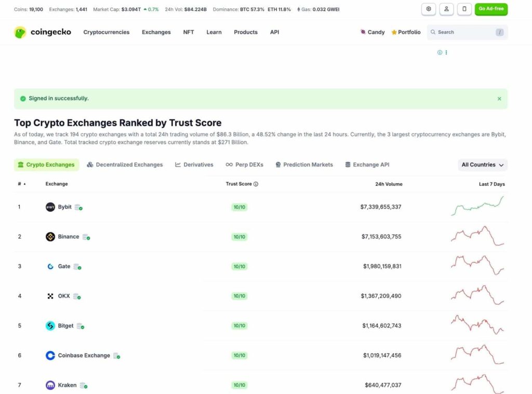
Task: Toggle the verified reserves badge beside Kraken
Action: (x=84, y=385)
